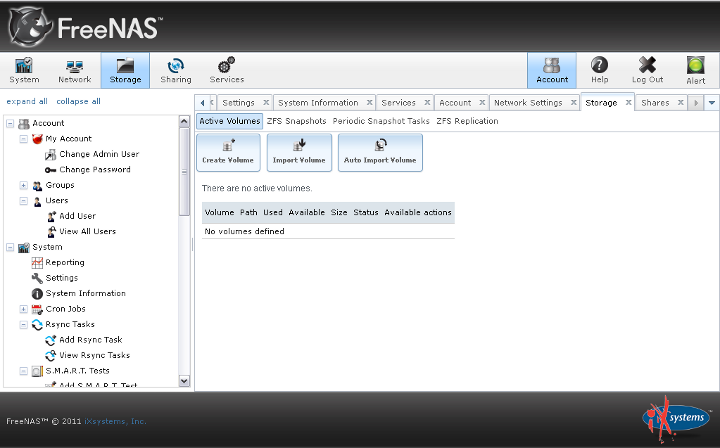Screen dimensions: 720x448
Task: Open Periodic Snapshot Tasks subtab
Action: click(x=381, y=121)
